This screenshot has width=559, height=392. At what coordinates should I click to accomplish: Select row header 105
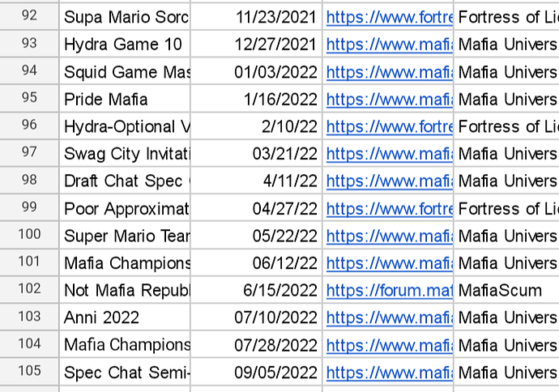pyautogui.click(x=29, y=371)
